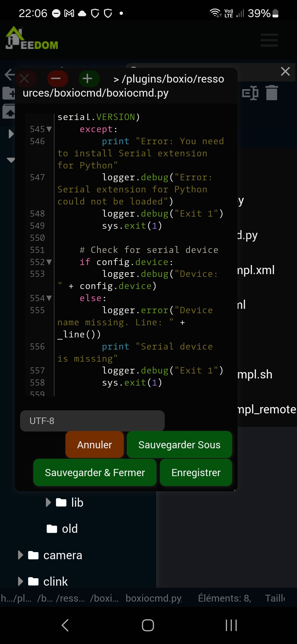
Task: Close the editor with the red X
Action: pos(25,79)
